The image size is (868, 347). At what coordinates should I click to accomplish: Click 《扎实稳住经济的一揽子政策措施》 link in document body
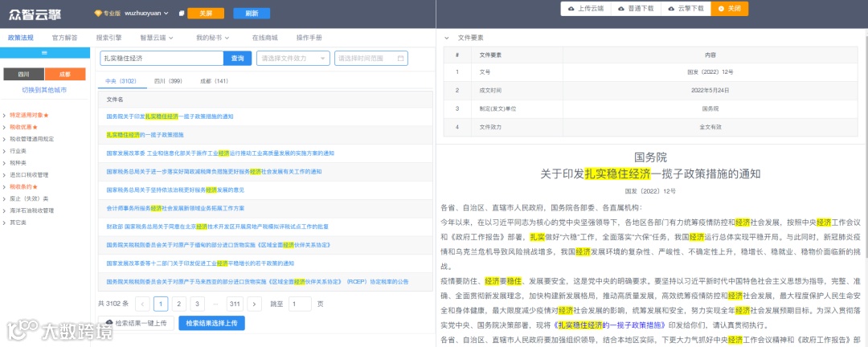point(611,325)
